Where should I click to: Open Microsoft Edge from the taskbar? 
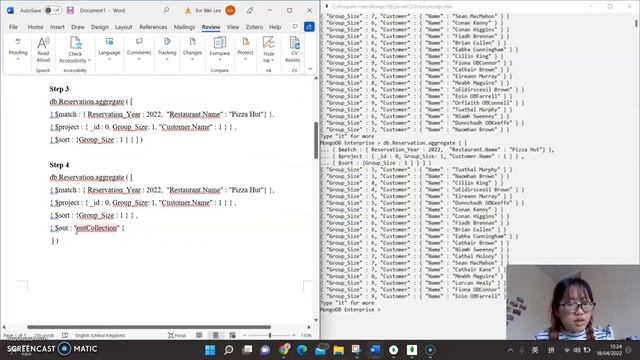pos(302,350)
